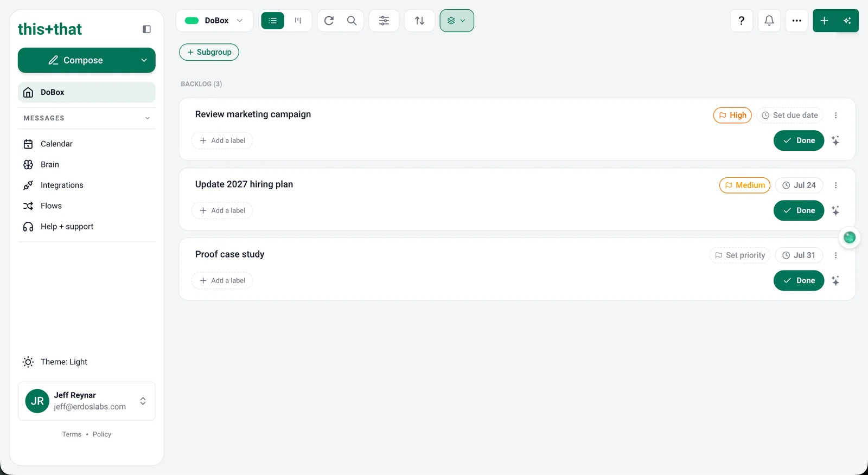Add a Subgroup
This screenshot has height=475, width=868.
click(x=209, y=52)
